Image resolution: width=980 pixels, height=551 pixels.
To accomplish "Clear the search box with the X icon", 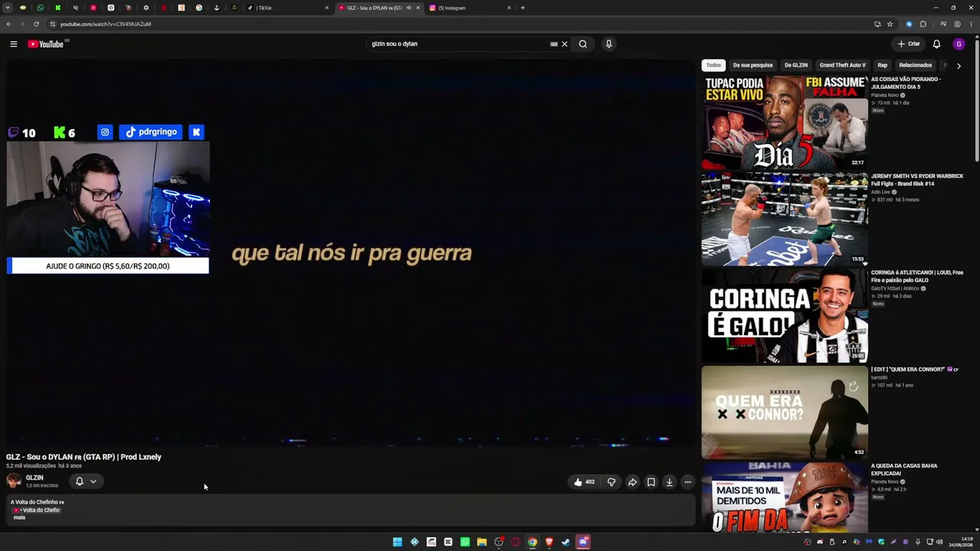I will [x=565, y=44].
